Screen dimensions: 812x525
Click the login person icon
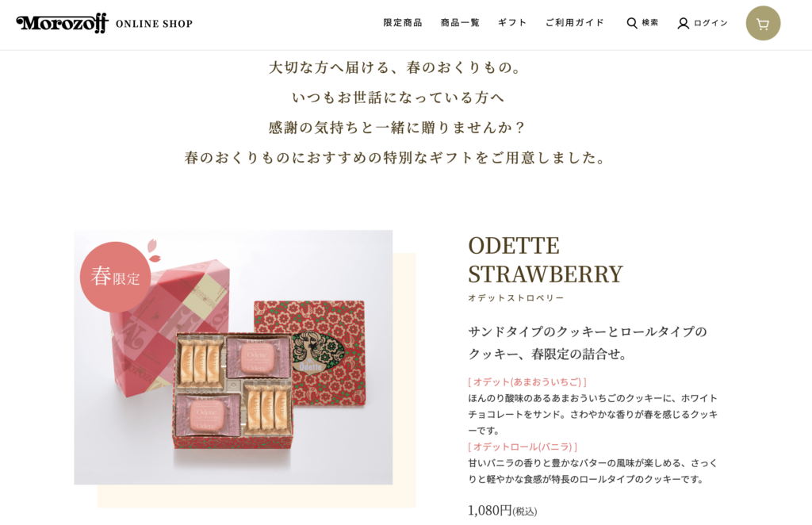(x=683, y=23)
